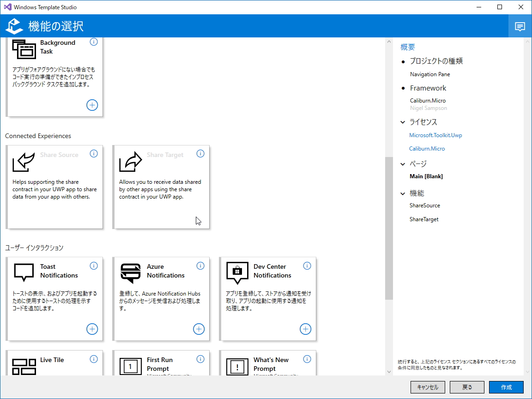Add Toast Notifications to the project
Viewport: 532px width, 399px height.
[92, 329]
